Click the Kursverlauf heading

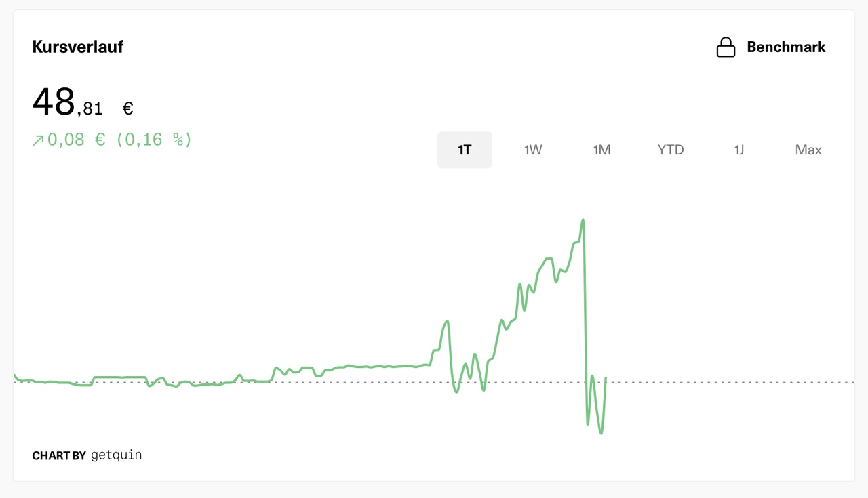coord(77,47)
